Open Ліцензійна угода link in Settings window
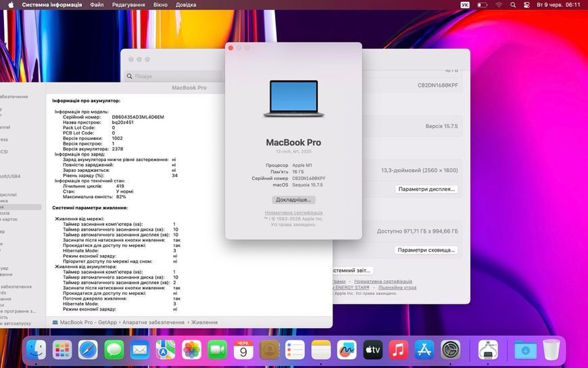 [397, 287]
